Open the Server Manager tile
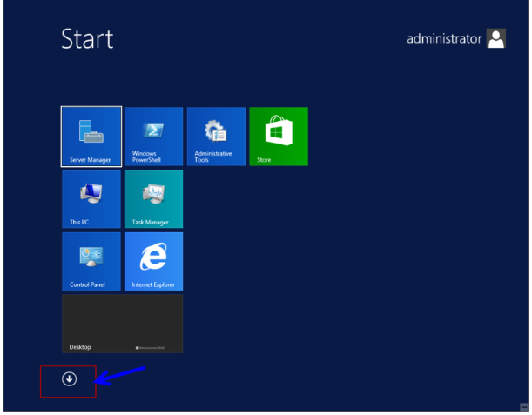Viewport: 532px width, 415px height. (91, 135)
